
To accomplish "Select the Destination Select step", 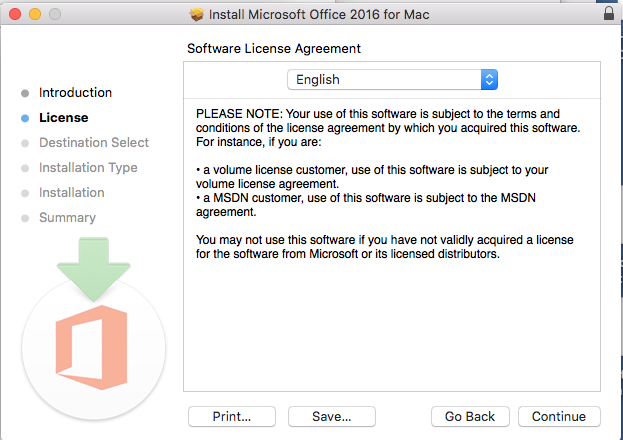I will 94,143.
